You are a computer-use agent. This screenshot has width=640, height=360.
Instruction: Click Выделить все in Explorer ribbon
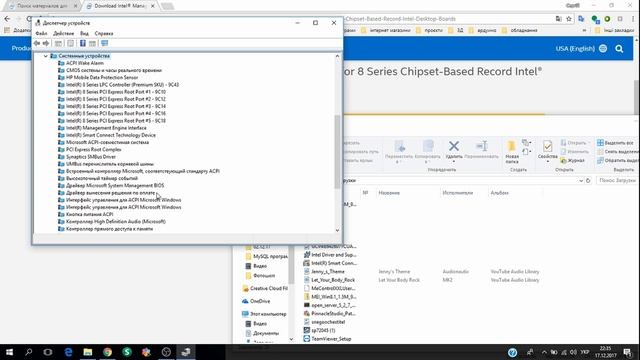[x=615, y=143]
